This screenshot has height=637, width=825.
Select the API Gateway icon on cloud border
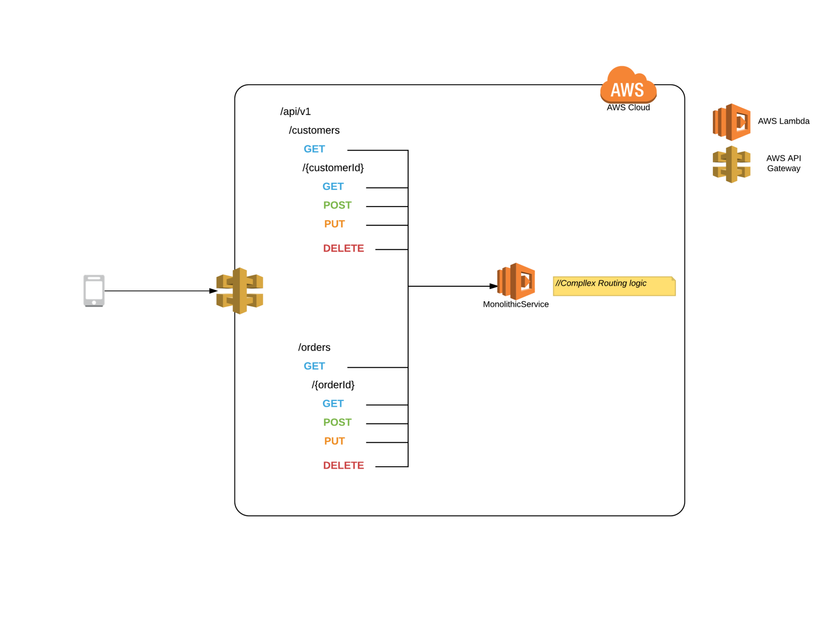coord(240,290)
